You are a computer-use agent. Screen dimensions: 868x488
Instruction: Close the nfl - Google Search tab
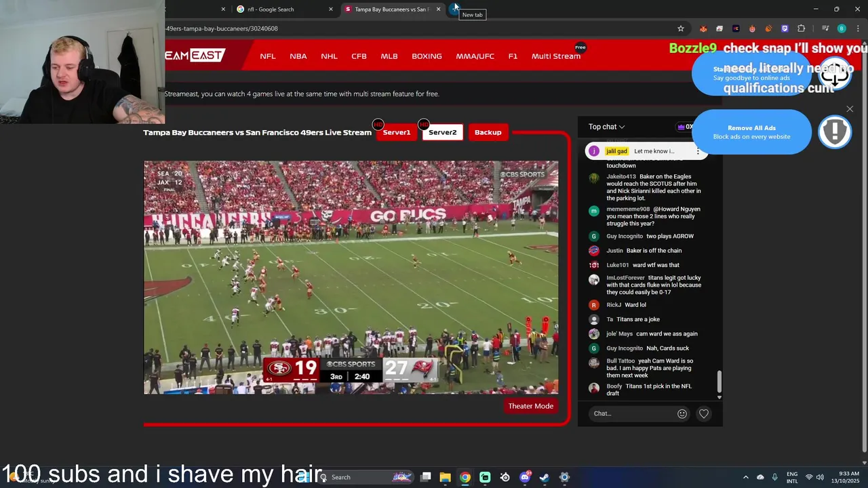[x=331, y=9]
